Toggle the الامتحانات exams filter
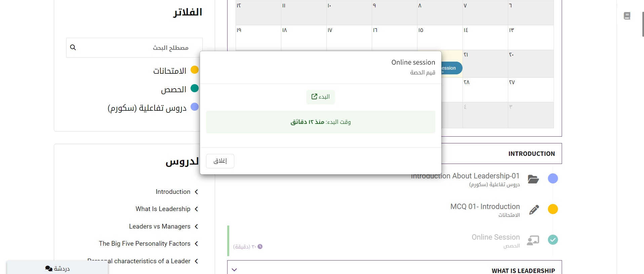Image resolution: width=644 pixels, height=274 pixels. [x=195, y=70]
